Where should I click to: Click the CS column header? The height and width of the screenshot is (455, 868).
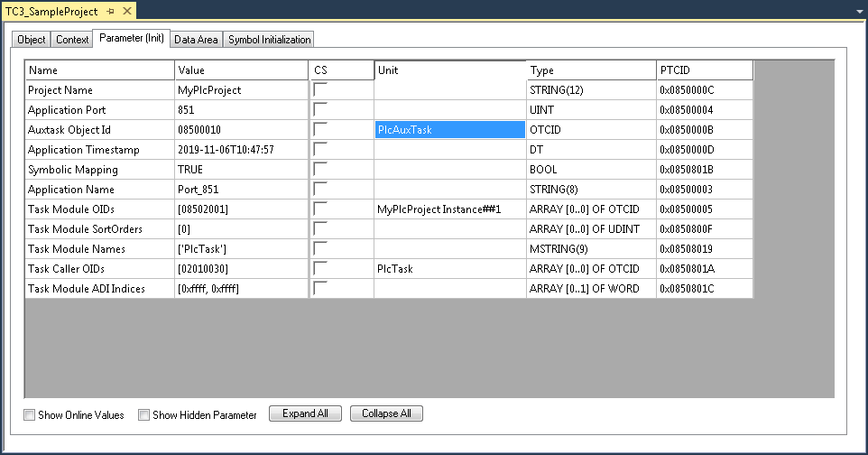pyautogui.click(x=342, y=70)
